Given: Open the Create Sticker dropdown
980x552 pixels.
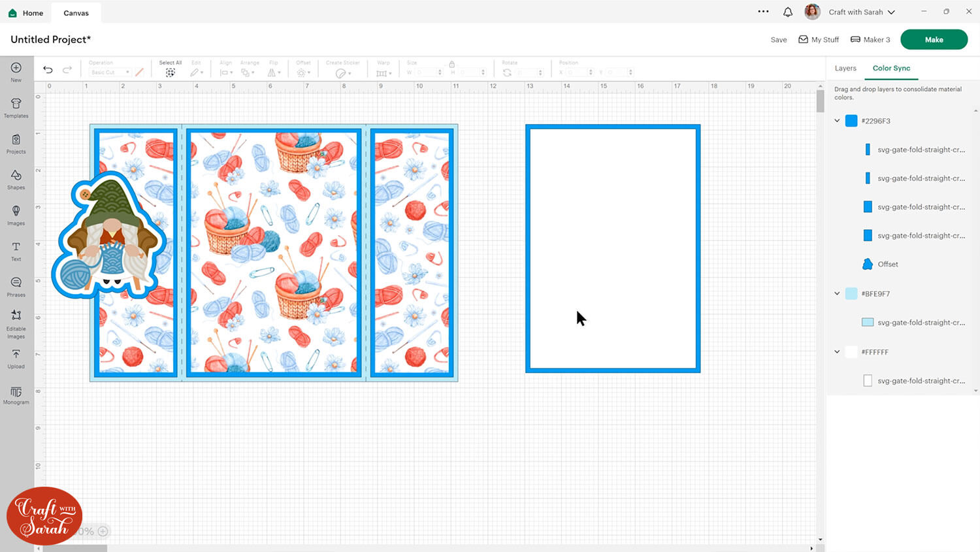Looking at the screenshot, I should tap(343, 73).
